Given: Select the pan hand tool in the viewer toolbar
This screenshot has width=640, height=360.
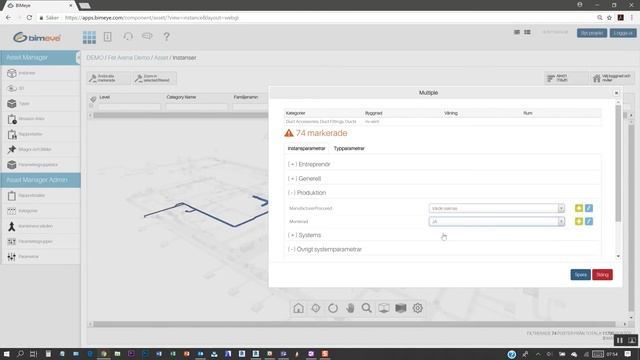Looking at the screenshot, I should click(x=350, y=308).
